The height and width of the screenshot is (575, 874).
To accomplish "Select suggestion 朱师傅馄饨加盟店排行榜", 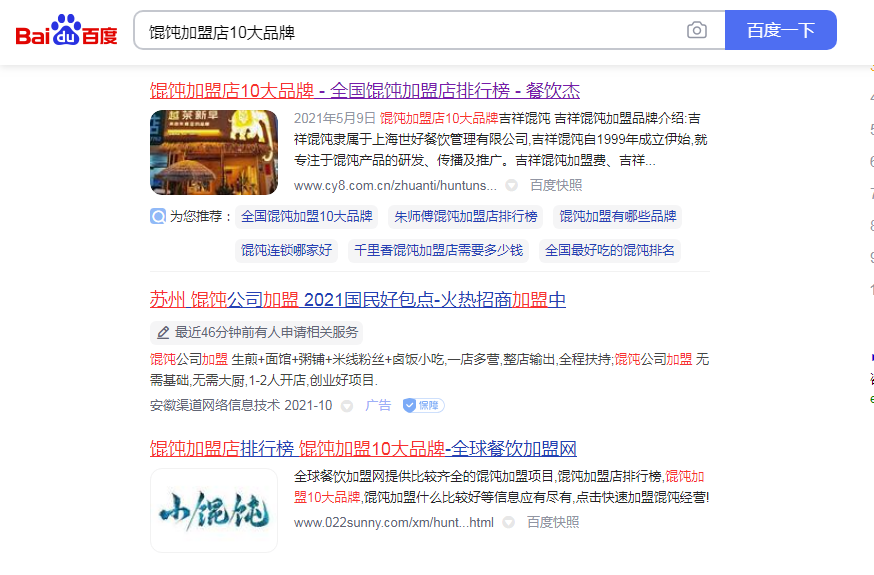I will click(466, 216).
